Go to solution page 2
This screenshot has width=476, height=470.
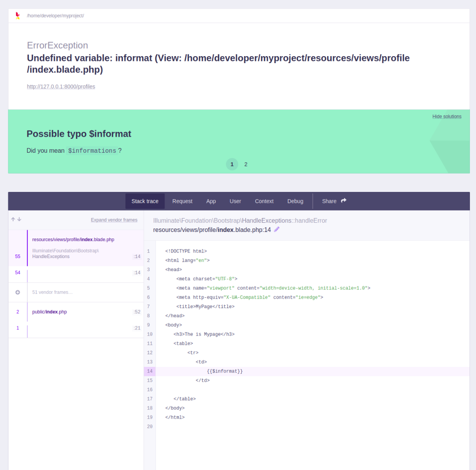coord(246,164)
